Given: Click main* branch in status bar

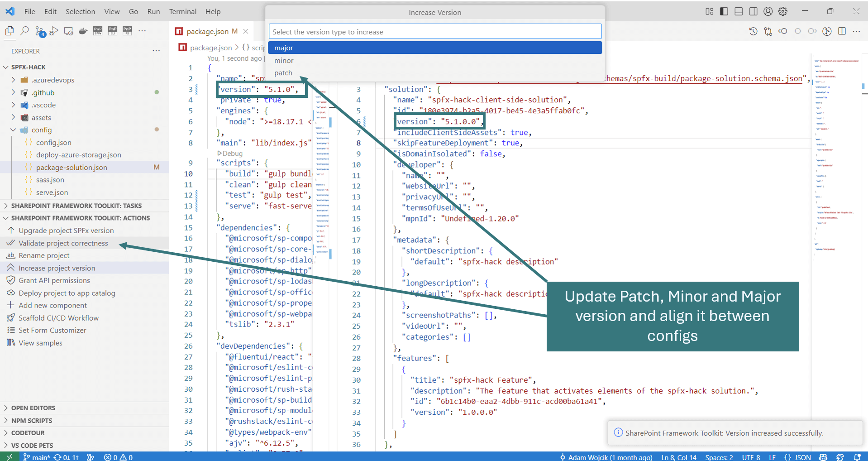Looking at the screenshot, I should [x=36, y=457].
